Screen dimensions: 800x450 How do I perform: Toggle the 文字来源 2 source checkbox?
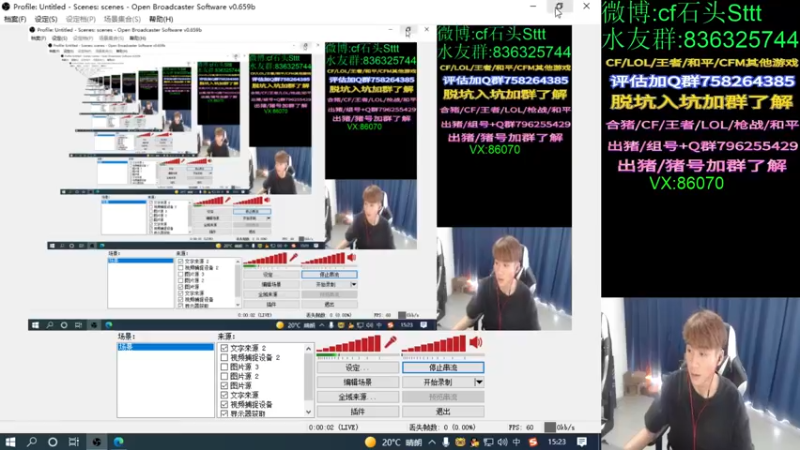coord(224,348)
